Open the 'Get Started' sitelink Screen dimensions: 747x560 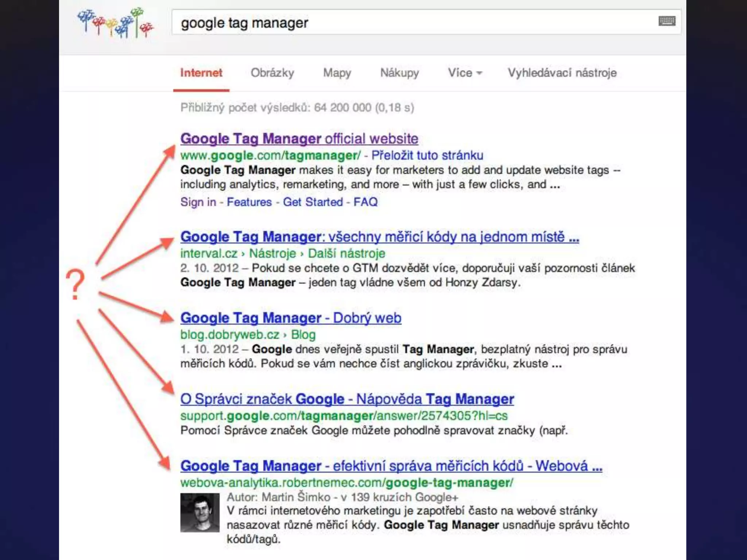click(x=313, y=202)
